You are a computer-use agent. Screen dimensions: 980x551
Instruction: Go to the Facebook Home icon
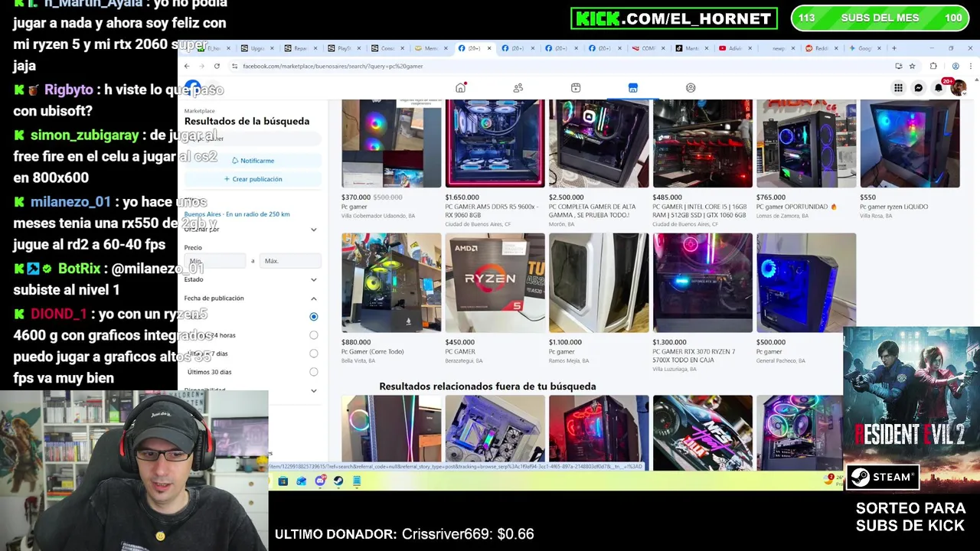(x=460, y=88)
